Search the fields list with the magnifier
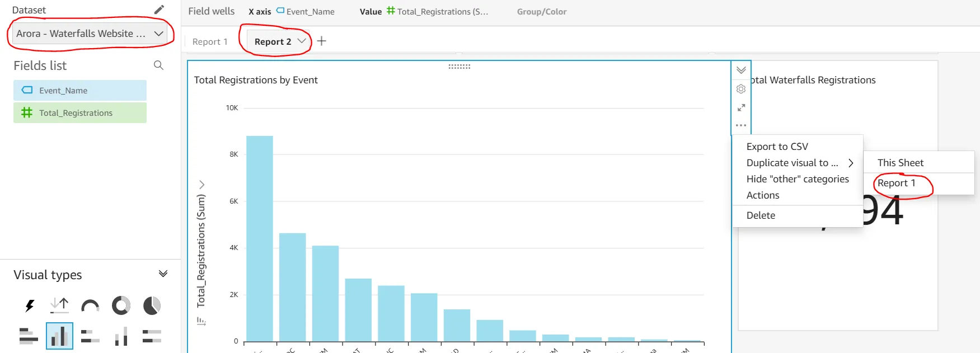 click(158, 65)
